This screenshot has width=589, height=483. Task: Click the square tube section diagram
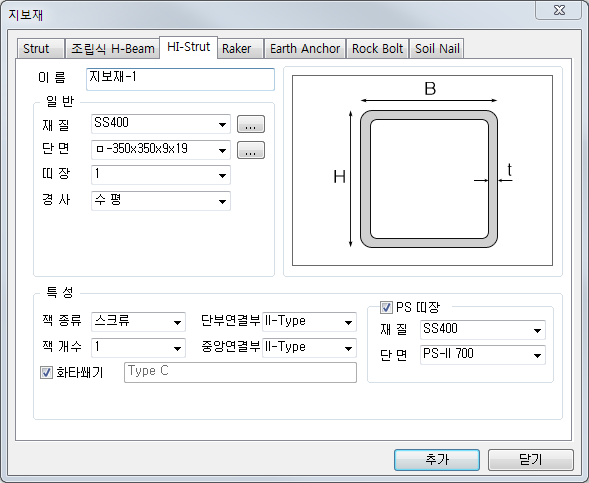(x=422, y=171)
